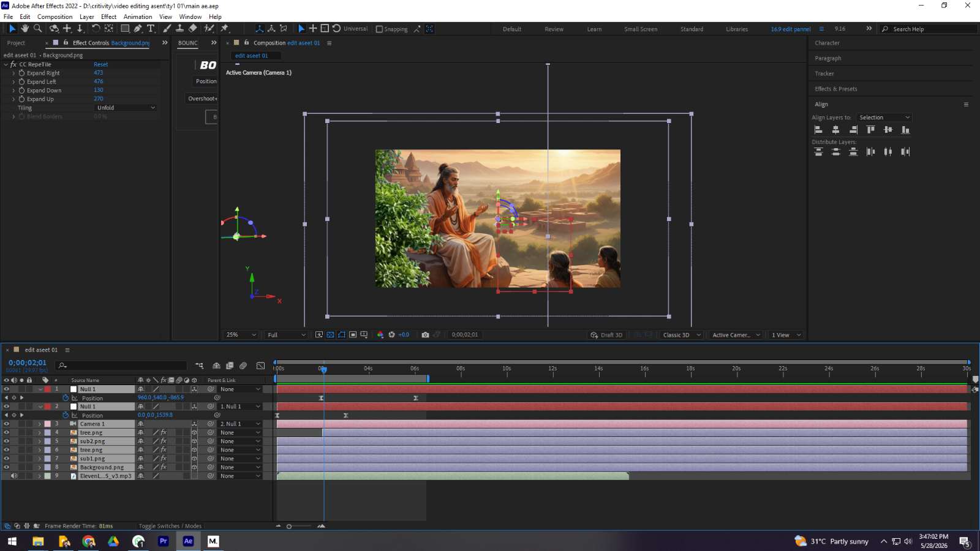
Task: Select the Clone Stamp tool
Action: click(x=180, y=28)
